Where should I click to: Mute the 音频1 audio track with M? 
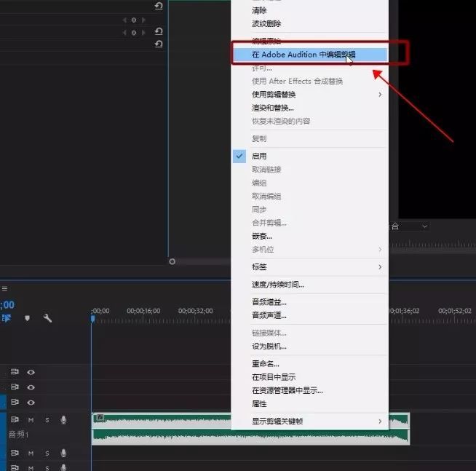(x=31, y=420)
